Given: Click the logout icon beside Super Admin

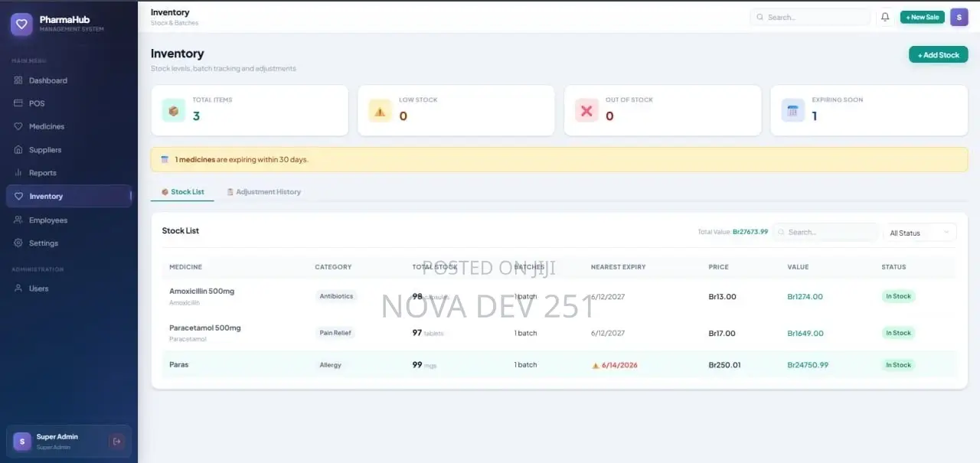Looking at the screenshot, I should 116,441.
